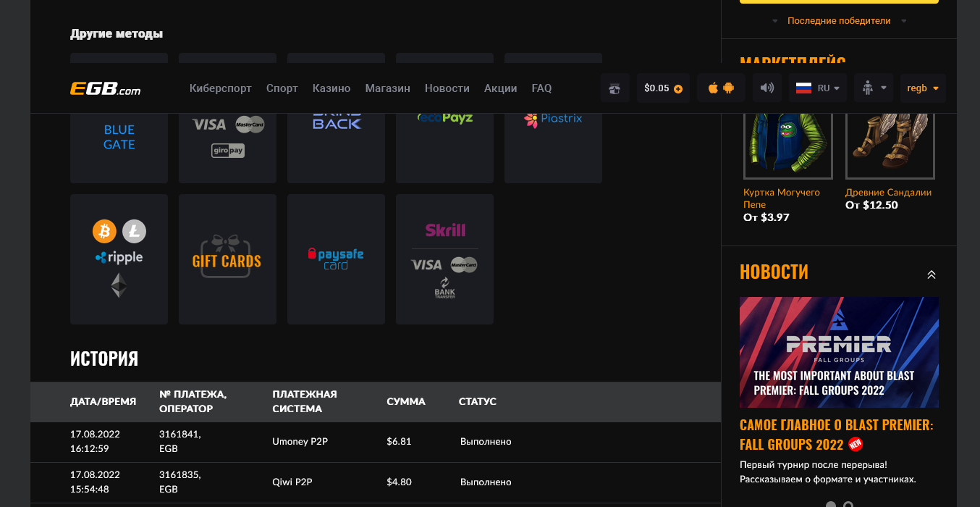This screenshot has height=507, width=980.
Task: Open the FAQ menu item
Action: (541, 88)
